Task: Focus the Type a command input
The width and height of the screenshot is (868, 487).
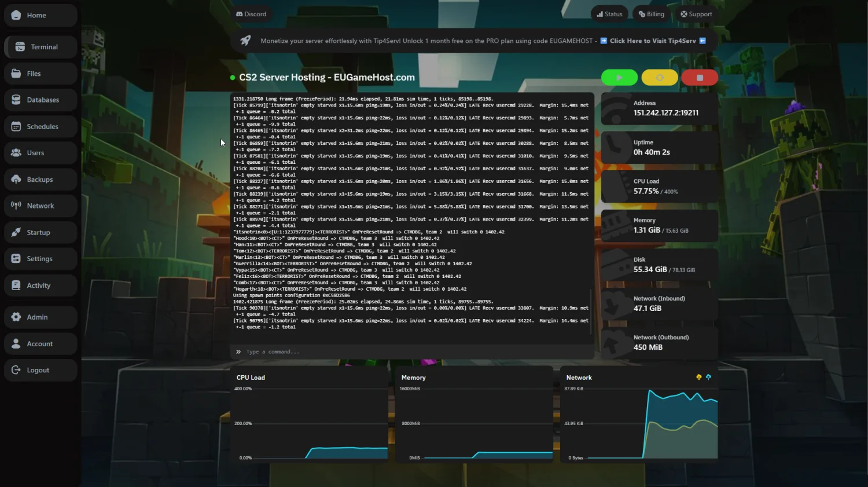Action: pos(412,351)
